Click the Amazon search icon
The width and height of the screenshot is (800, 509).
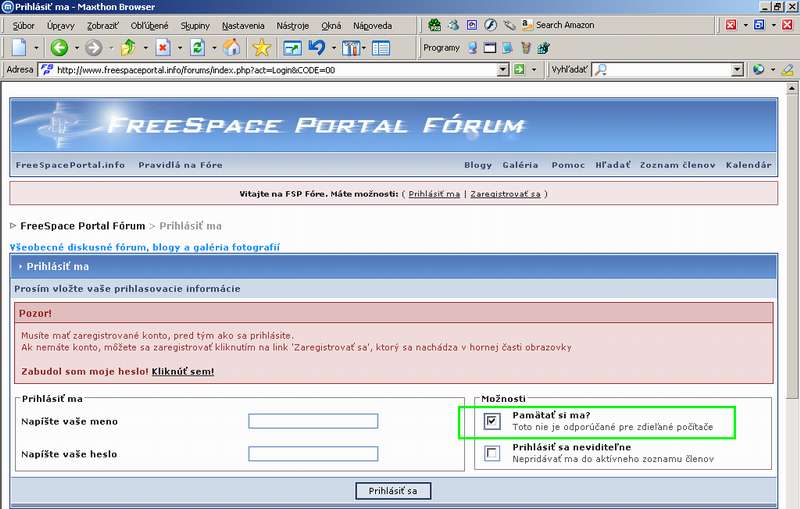527,25
